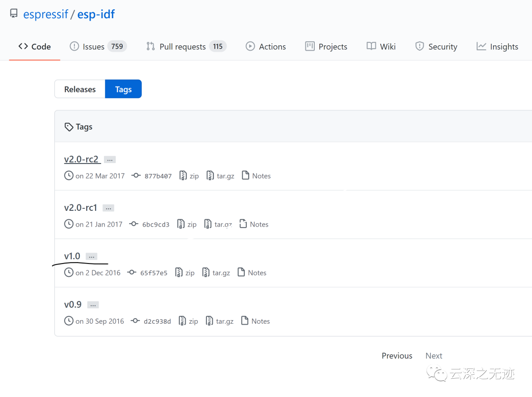
Task: Click the commit icon beside 6bc9cd3
Action: point(133,224)
